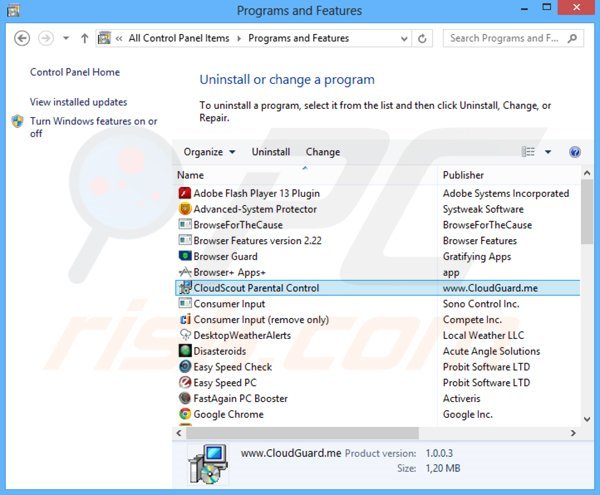
Task: Click the Systweak Software publisher cell
Action: click(x=483, y=209)
